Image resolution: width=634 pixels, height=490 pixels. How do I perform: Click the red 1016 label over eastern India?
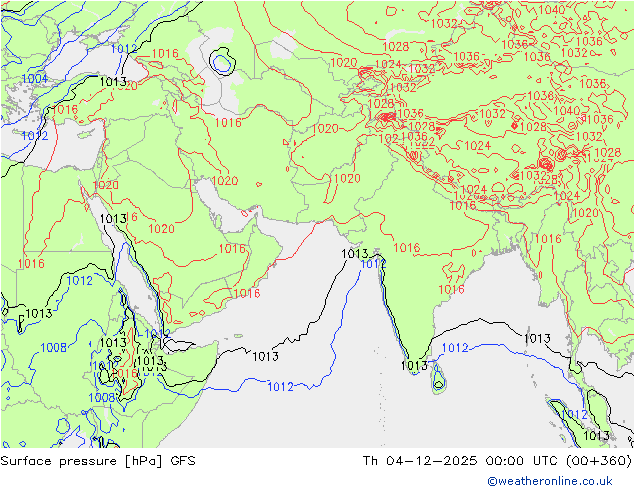451,289
